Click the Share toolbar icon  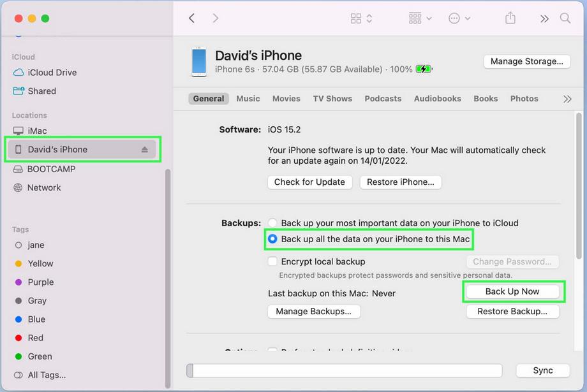click(x=510, y=18)
